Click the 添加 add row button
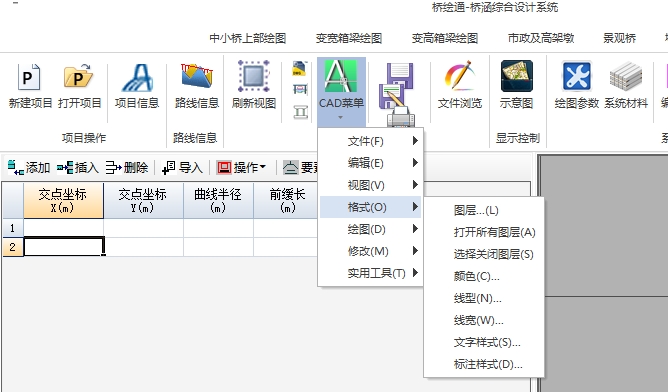Screen dimensions: 668x392 tap(29, 167)
